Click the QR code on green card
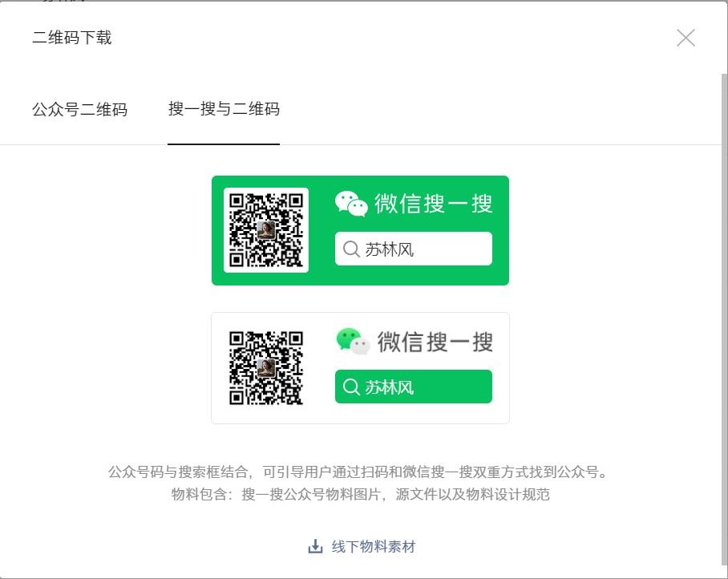 tap(266, 230)
